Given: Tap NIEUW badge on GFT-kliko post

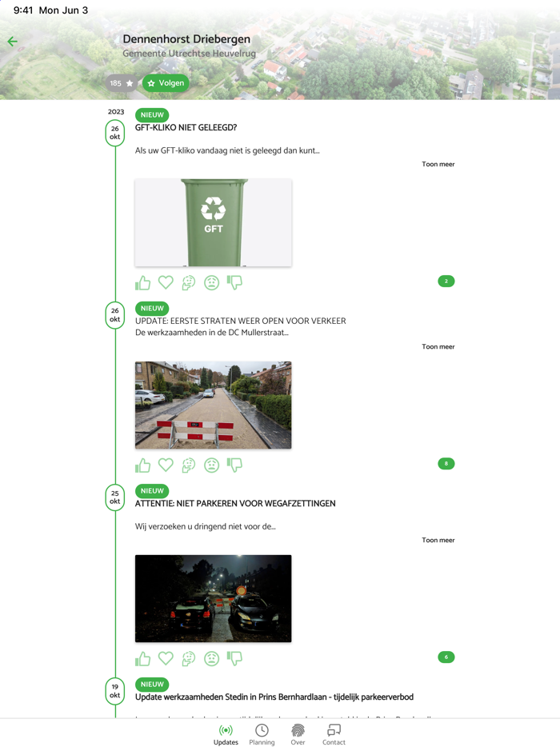Looking at the screenshot, I should click(152, 115).
